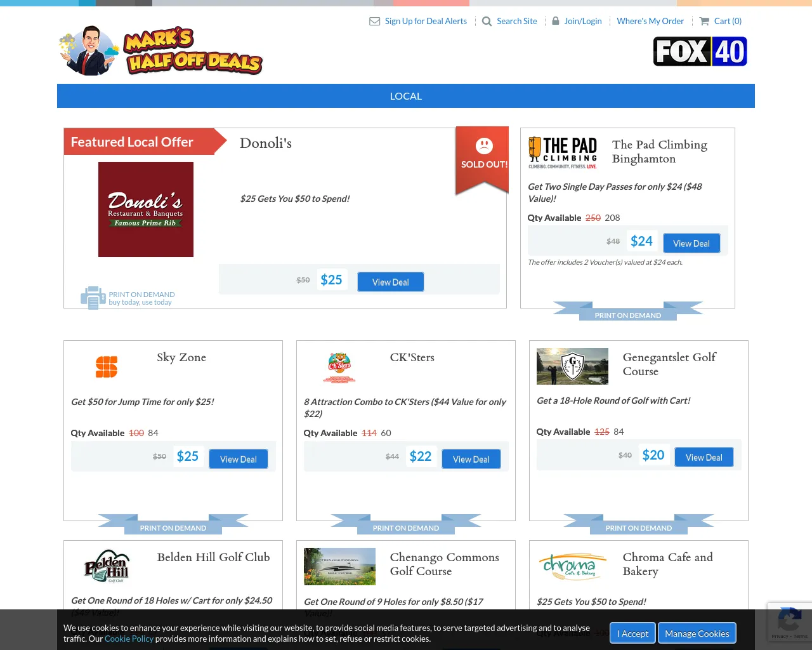View Deal for Genegantslet Golf Course
The width and height of the screenshot is (812, 650).
tap(704, 457)
